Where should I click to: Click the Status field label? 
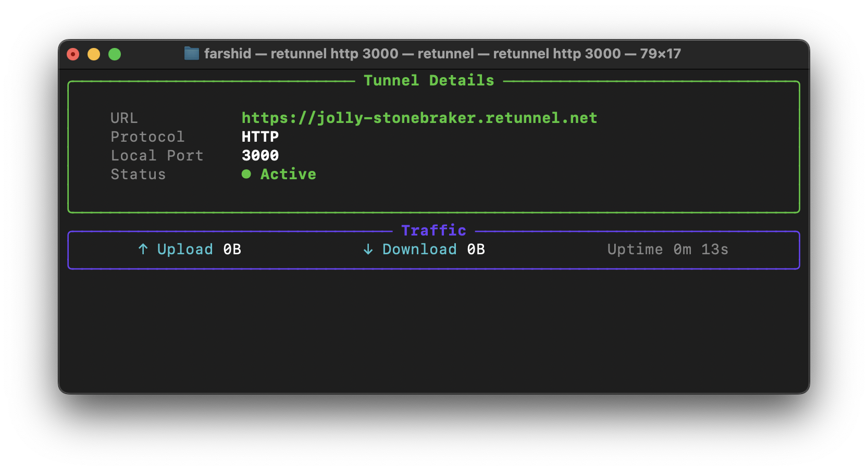tap(138, 174)
